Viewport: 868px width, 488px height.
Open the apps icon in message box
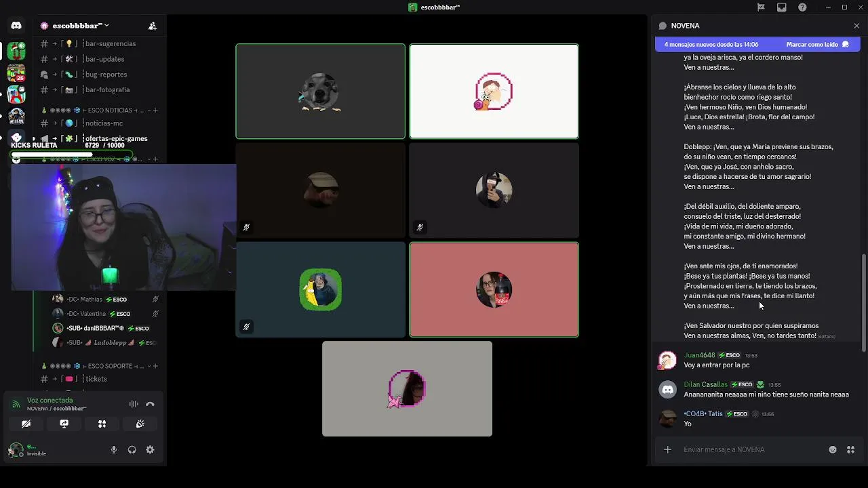point(850,449)
